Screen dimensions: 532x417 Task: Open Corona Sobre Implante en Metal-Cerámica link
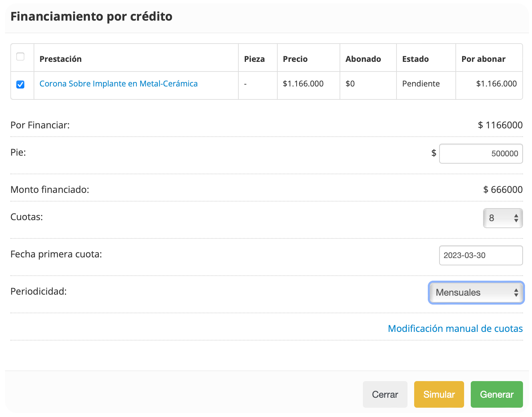[119, 84]
